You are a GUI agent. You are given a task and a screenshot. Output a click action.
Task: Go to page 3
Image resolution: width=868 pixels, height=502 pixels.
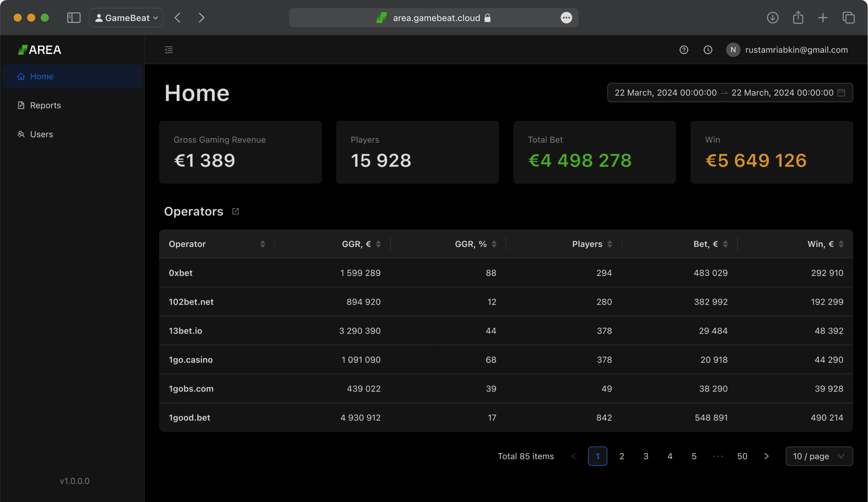(x=646, y=456)
